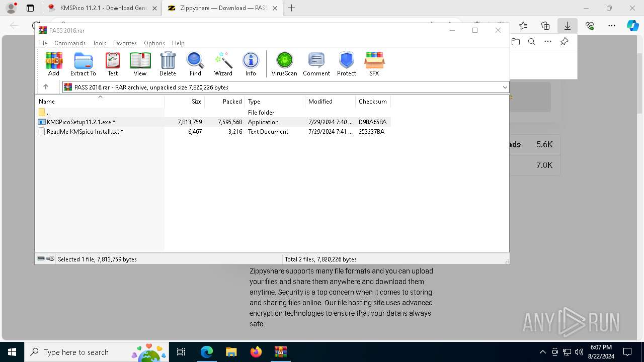Open the Favorites menu
644x362 pixels.
pos(125,43)
